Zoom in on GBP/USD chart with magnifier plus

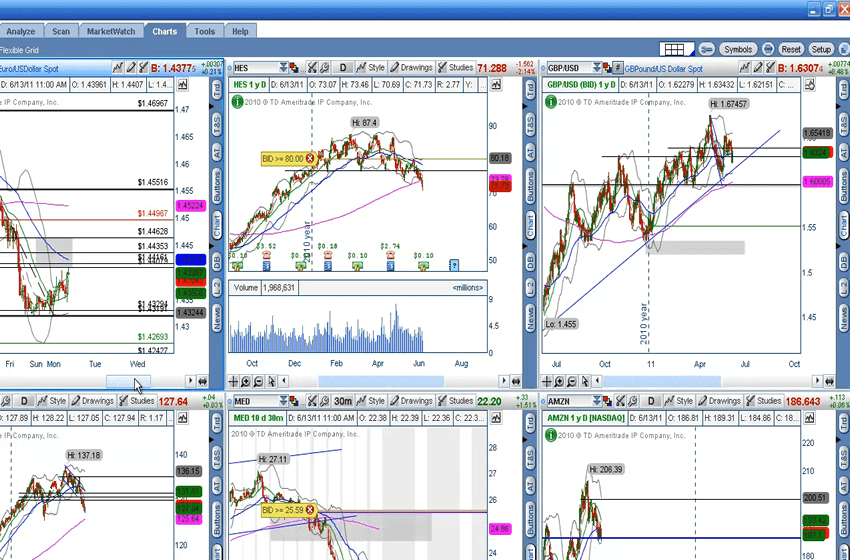(x=559, y=382)
